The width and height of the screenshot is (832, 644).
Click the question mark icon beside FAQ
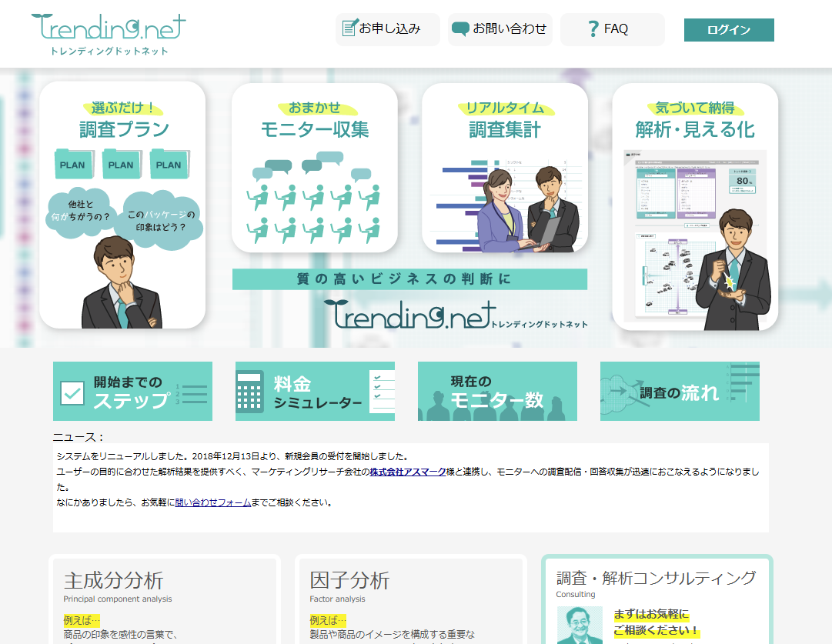click(x=593, y=28)
